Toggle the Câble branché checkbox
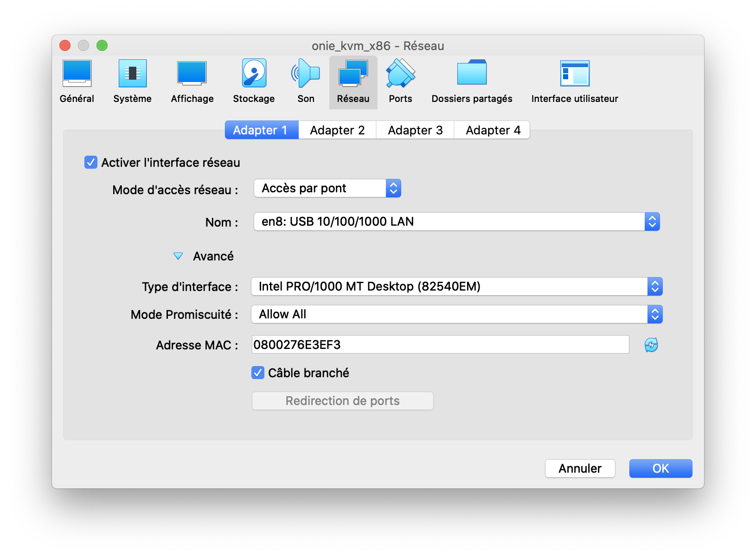 [x=258, y=373]
